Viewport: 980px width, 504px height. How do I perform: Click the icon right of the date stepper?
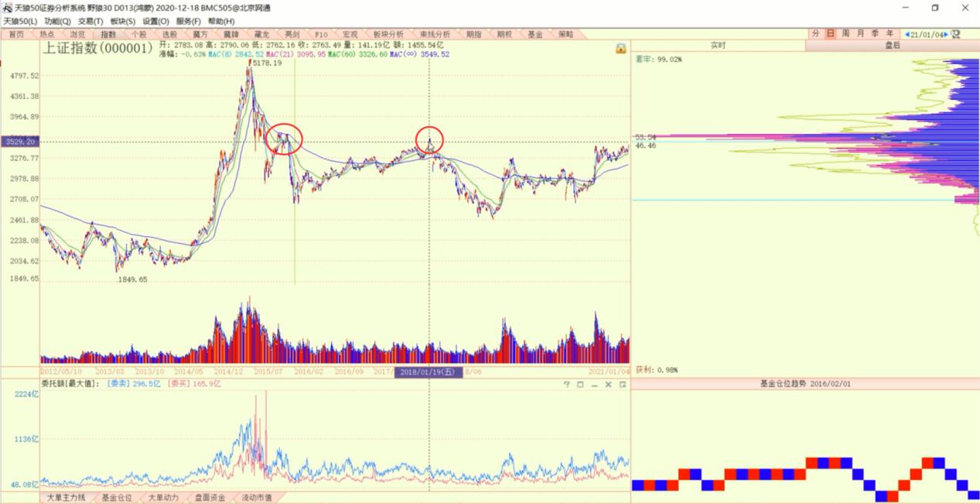(x=956, y=34)
